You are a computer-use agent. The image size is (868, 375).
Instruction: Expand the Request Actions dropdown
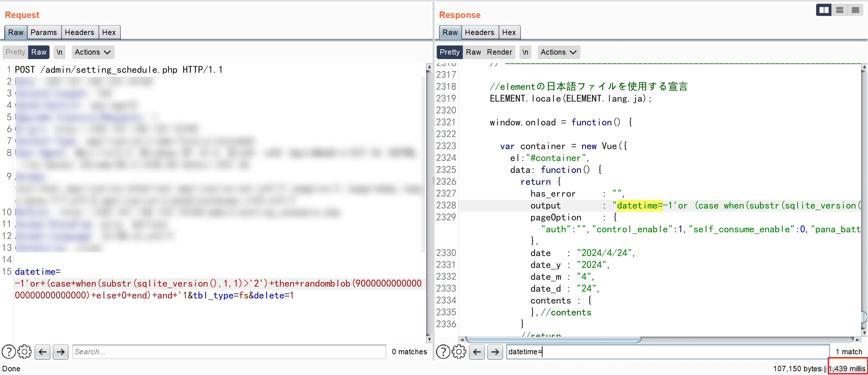(93, 52)
